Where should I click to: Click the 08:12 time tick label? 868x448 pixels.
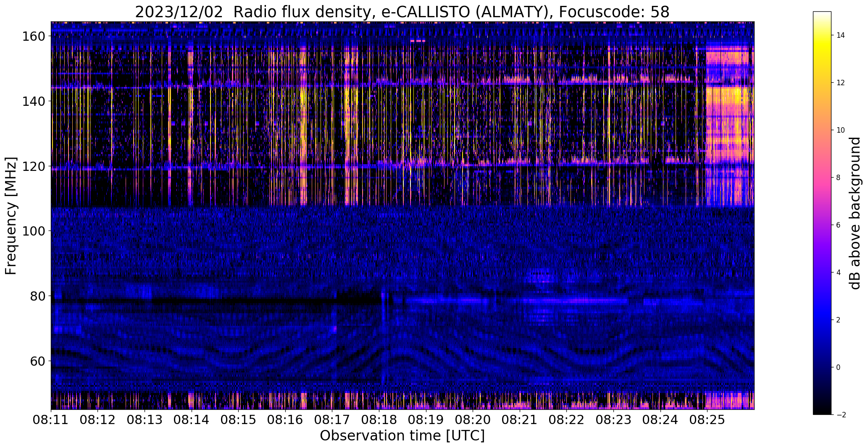[98, 419]
